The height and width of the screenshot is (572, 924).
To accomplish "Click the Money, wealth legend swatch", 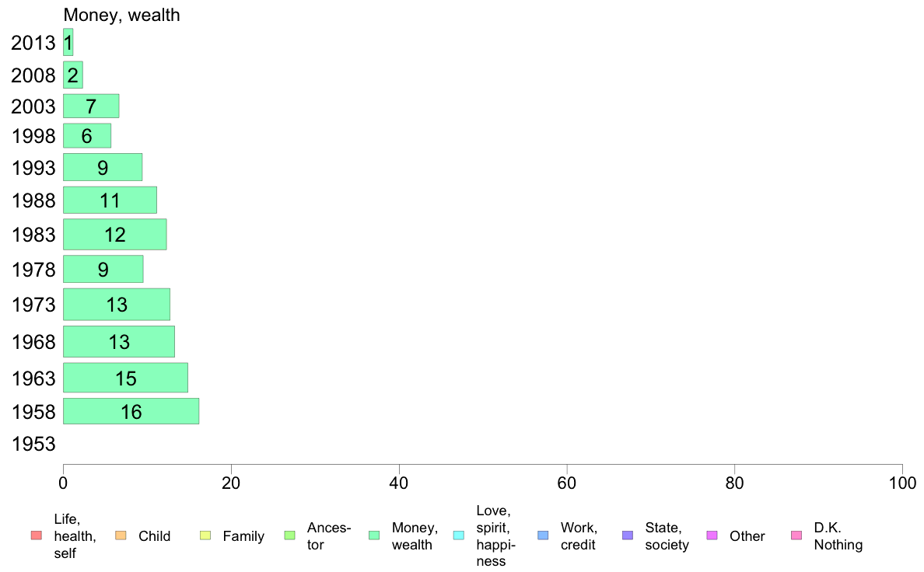I will [x=373, y=535].
